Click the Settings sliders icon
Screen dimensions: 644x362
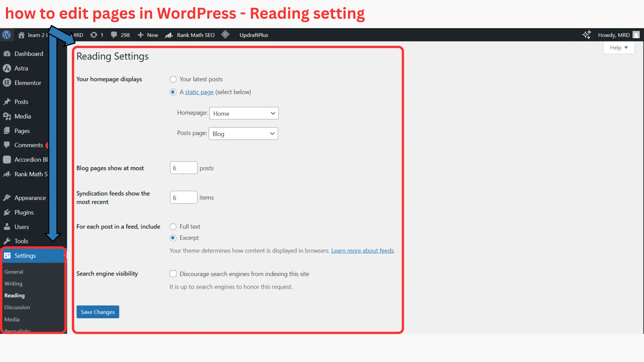(x=7, y=255)
